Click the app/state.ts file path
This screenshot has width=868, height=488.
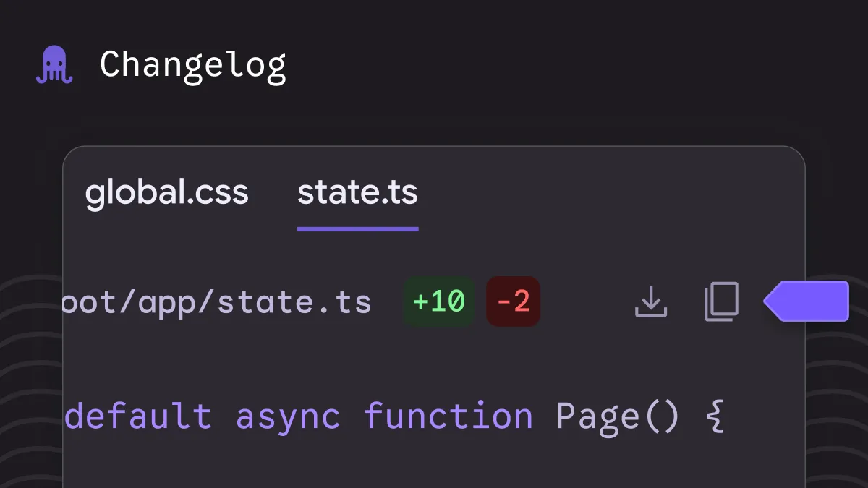pyautogui.click(x=217, y=302)
